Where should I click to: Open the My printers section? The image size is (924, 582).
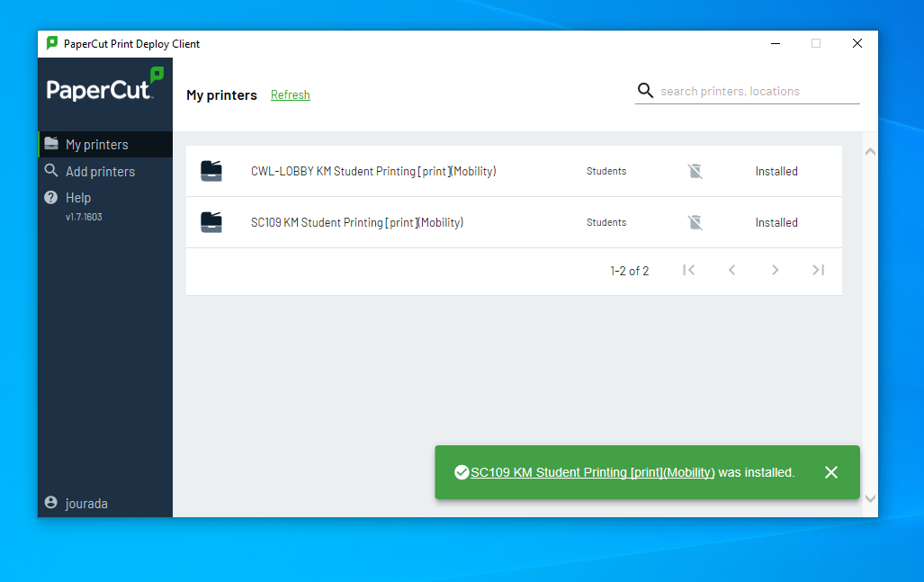[96, 144]
